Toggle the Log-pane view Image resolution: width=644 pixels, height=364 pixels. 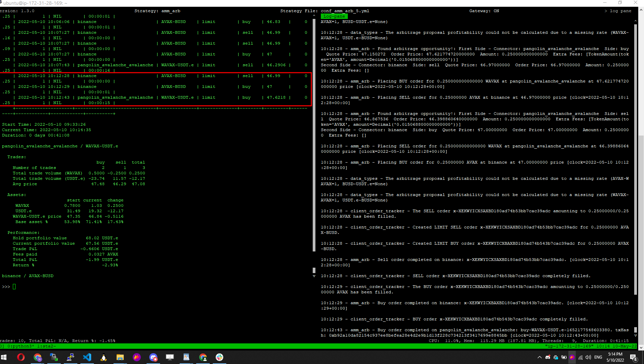pos(334,16)
